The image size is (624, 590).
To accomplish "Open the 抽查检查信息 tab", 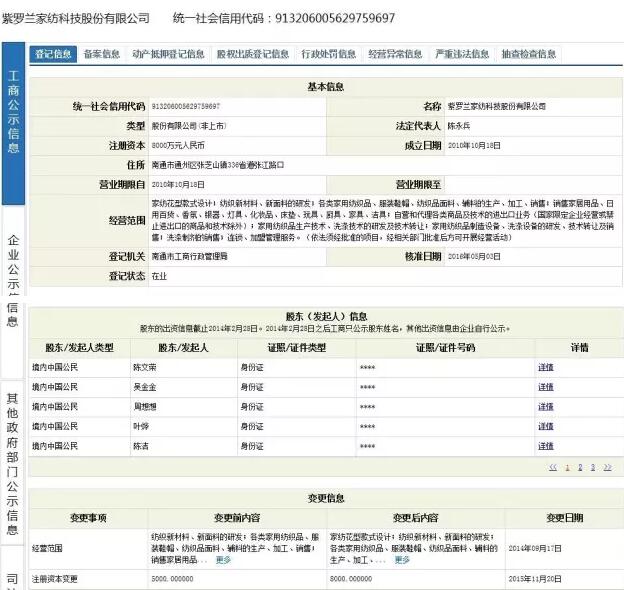I will point(528,54).
